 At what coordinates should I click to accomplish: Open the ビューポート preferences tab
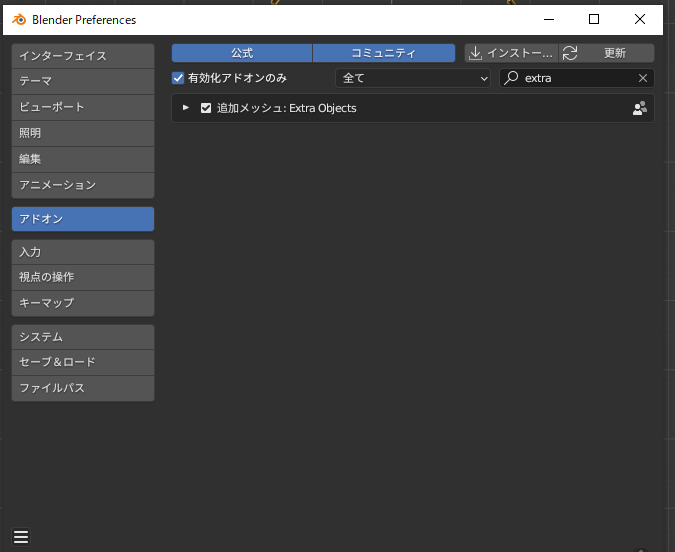pyautogui.click(x=83, y=107)
